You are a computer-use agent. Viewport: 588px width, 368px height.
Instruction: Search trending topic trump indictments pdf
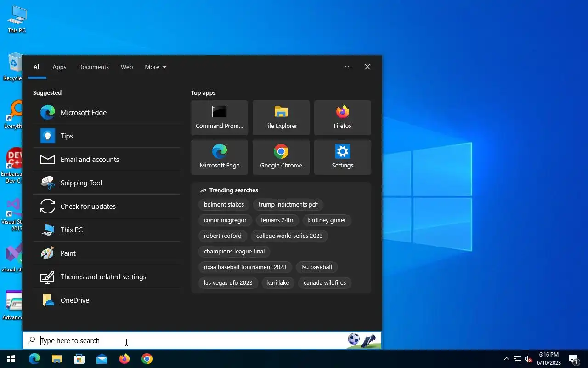[x=288, y=204]
